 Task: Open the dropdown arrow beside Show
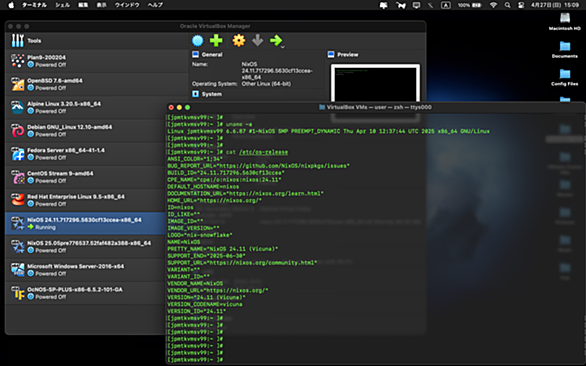coord(283,47)
